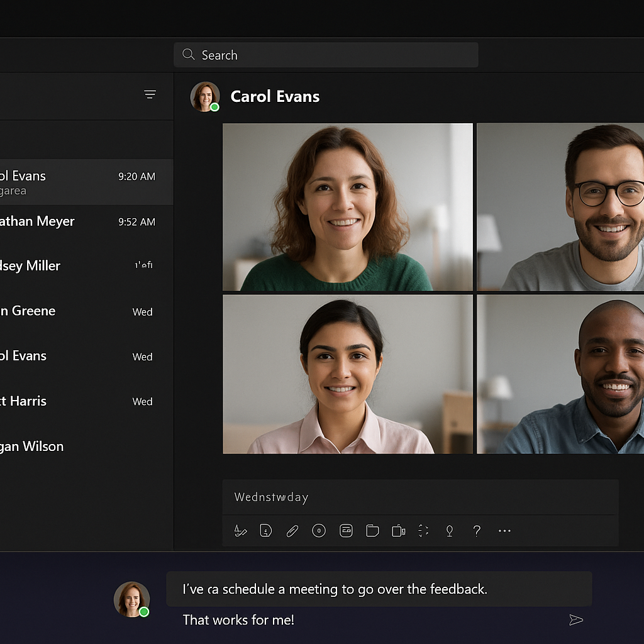Viewport: 644px width, 644px height.
Task: Click the card icon in compose toolbar
Action: [346, 531]
